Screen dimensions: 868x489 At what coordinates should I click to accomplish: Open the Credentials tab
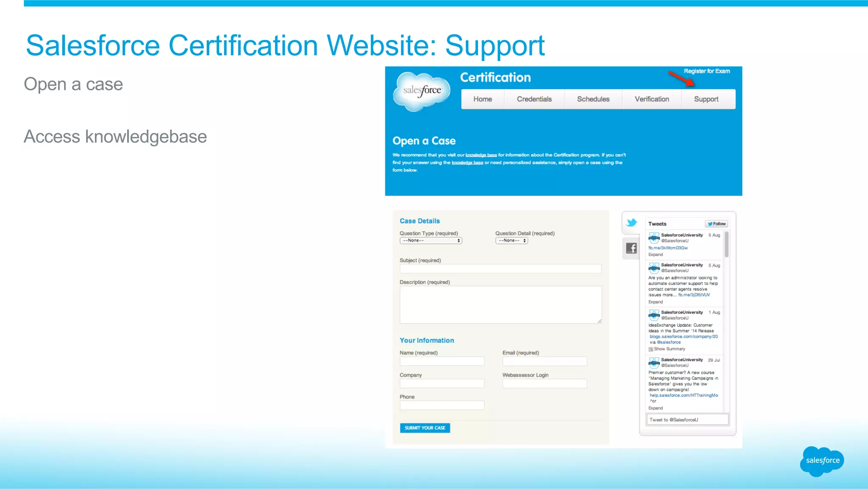point(534,99)
